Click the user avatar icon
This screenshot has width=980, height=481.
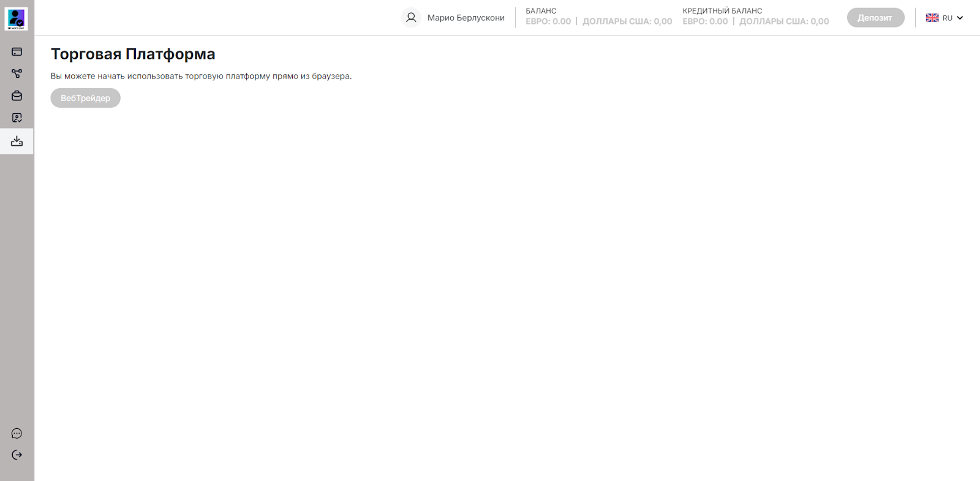(411, 18)
